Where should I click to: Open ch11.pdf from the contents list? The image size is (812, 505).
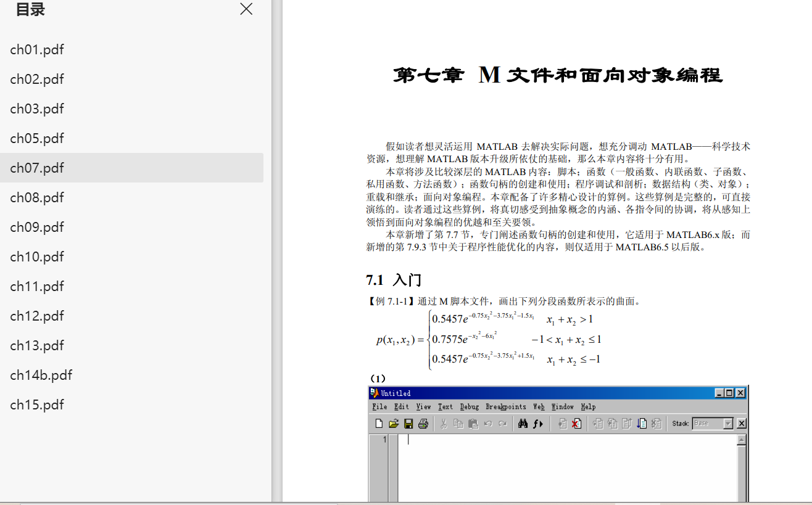(131, 286)
